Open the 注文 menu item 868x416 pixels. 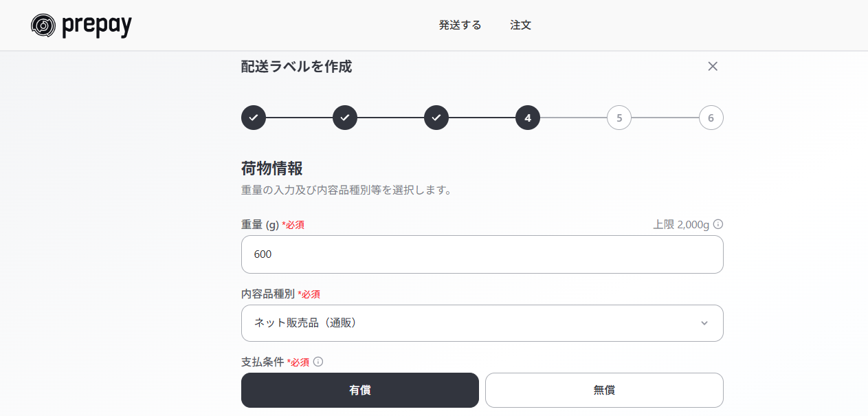521,25
